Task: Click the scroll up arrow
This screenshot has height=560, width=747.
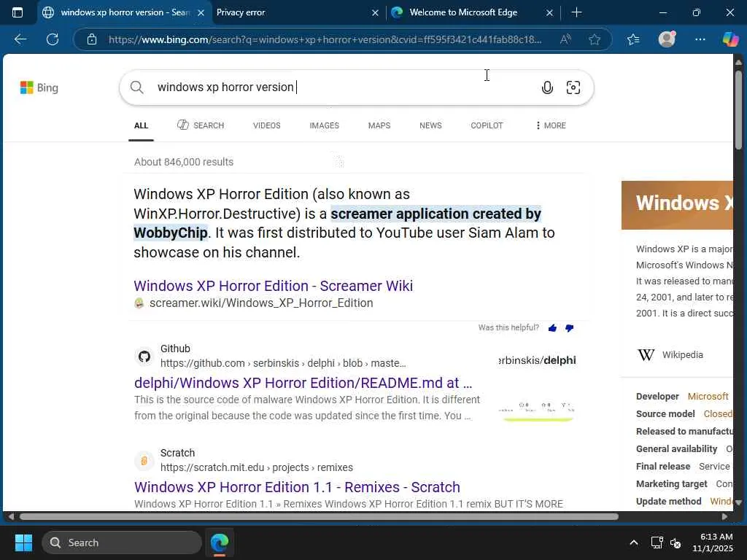Action: (738, 63)
